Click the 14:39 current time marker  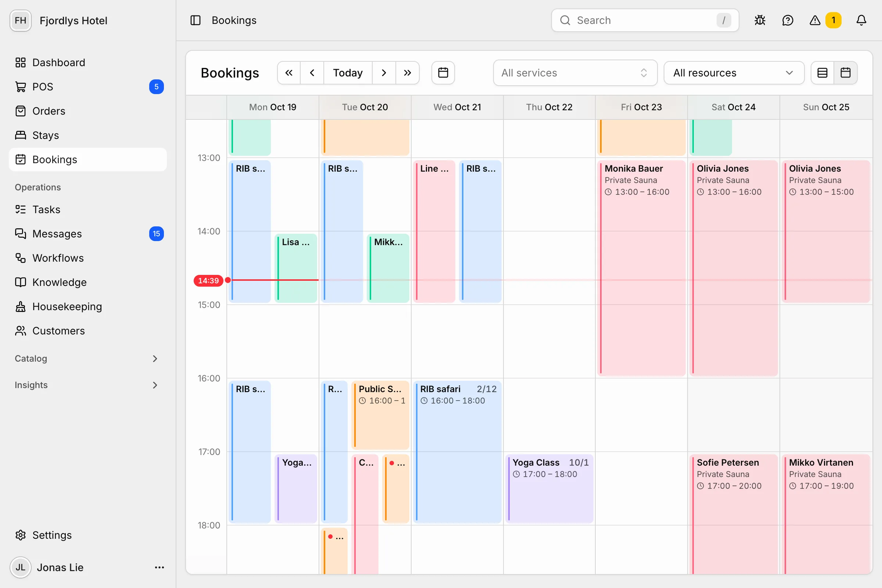point(208,280)
